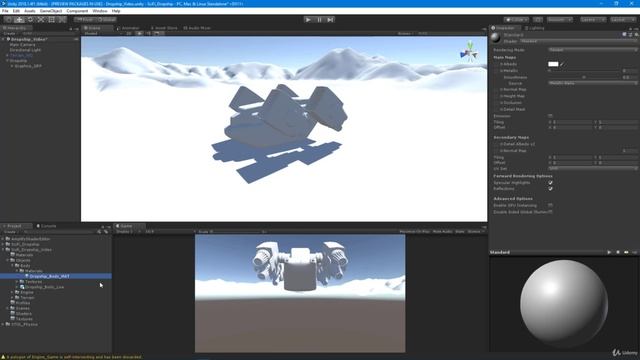Toggle the Global/Local handle rotation button
640x360 pixels.
tap(107, 20)
